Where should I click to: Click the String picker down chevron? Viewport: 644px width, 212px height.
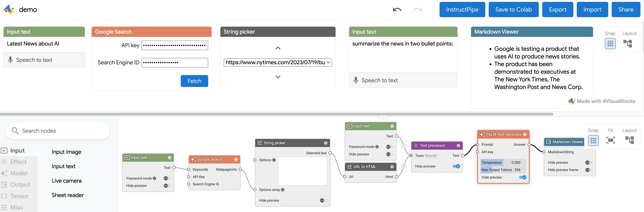click(x=278, y=77)
